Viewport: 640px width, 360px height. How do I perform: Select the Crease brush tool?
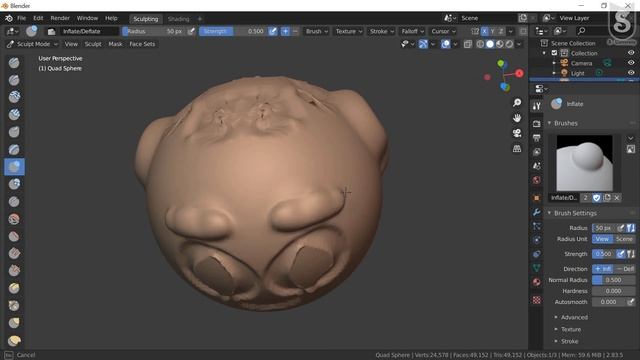point(14,202)
